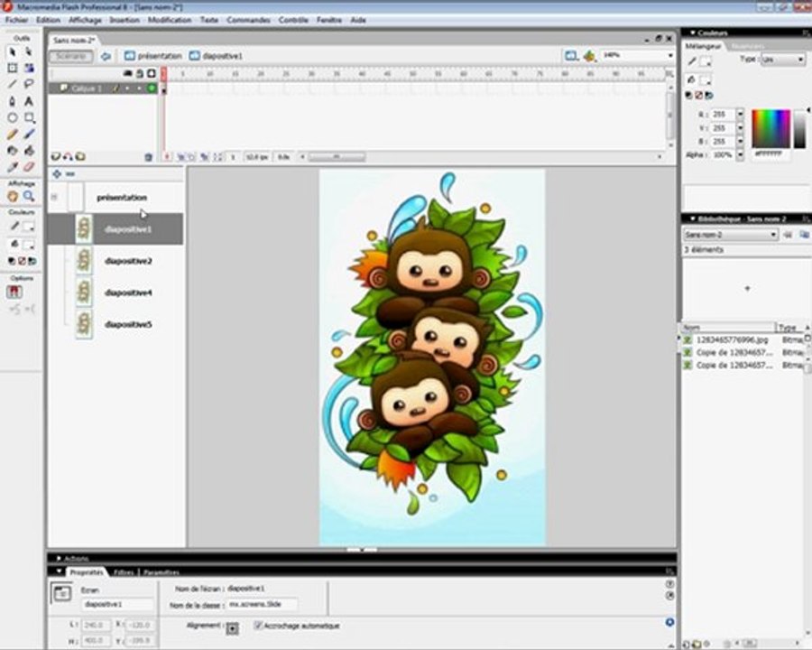Click the Nom column header in library
The image size is (812, 650).
(x=727, y=328)
